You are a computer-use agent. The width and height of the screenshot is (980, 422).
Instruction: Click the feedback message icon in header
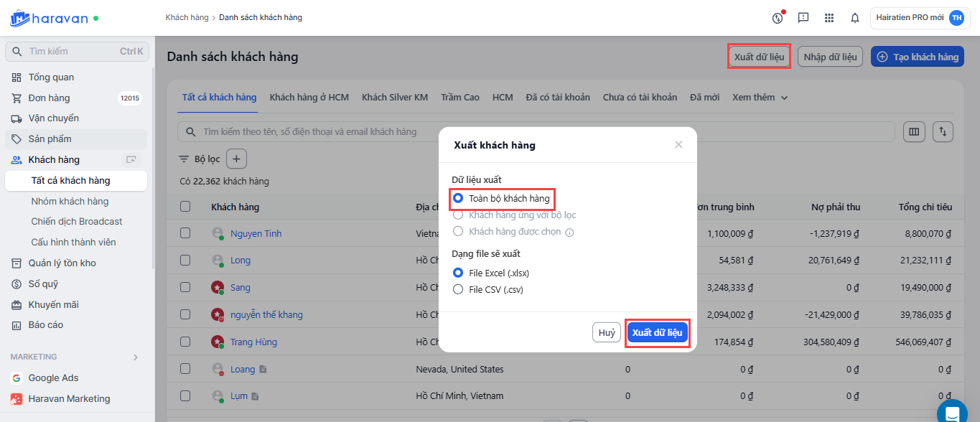coord(803,18)
